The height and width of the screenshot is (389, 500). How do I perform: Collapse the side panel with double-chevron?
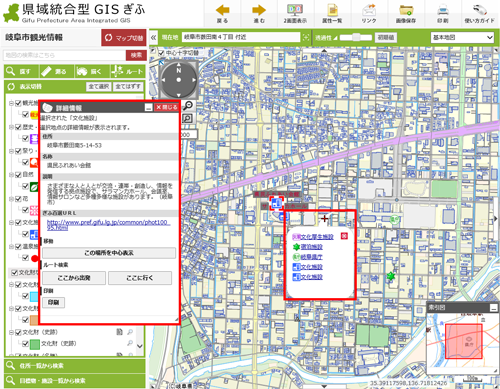[153, 37]
